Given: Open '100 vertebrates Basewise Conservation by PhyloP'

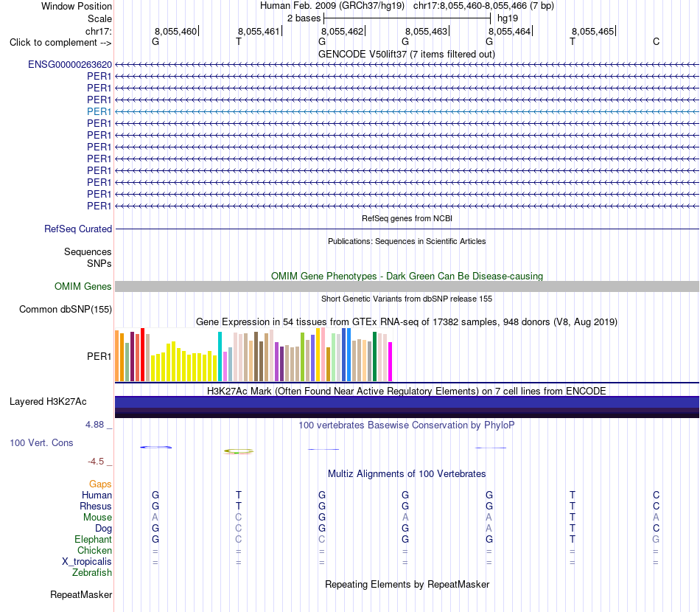Looking at the screenshot, I should click(x=407, y=425).
